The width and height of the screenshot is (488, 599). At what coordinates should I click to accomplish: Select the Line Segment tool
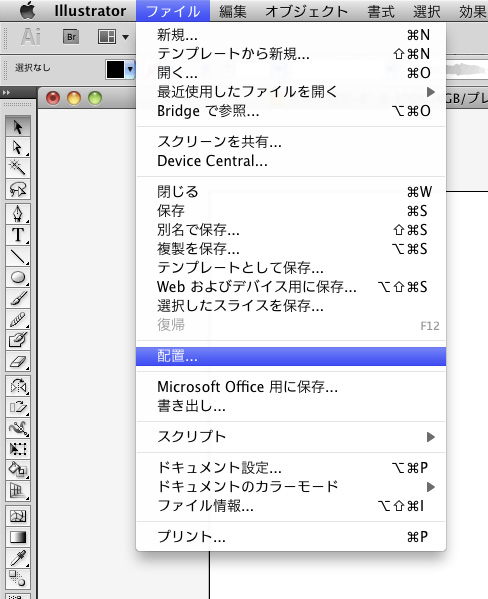(x=18, y=256)
